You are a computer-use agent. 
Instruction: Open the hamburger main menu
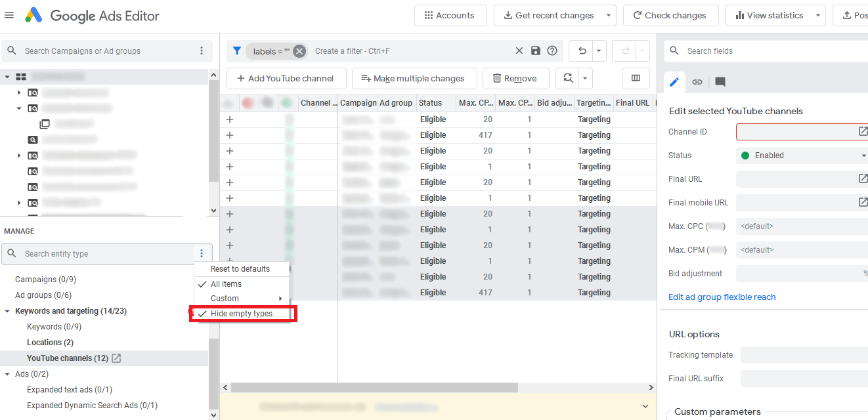click(x=9, y=15)
